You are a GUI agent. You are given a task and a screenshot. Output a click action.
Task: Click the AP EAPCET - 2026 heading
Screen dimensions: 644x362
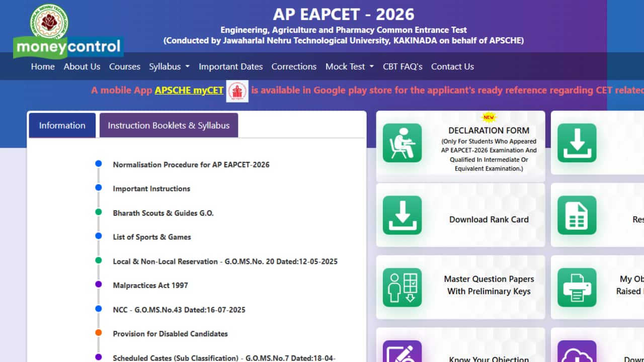pos(344,14)
